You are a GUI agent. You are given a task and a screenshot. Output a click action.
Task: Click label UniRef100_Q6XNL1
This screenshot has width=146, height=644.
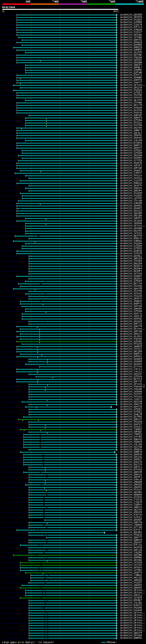tap(131, 256)
